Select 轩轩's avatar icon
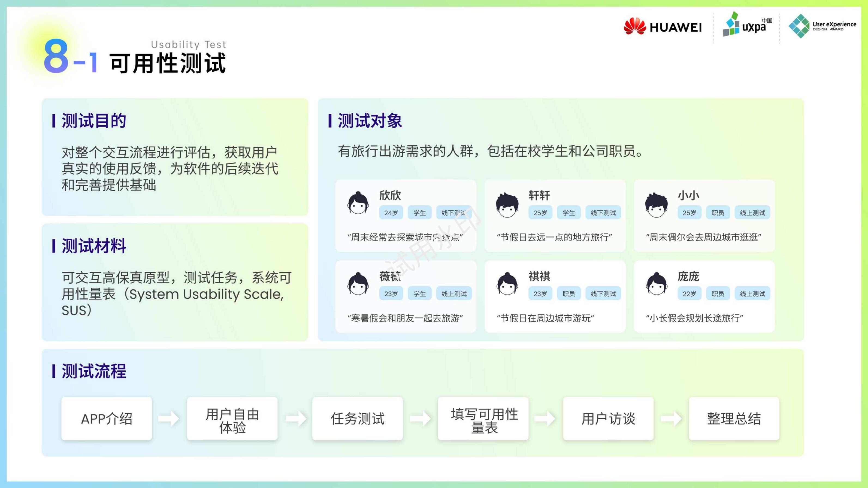 tap(507, 204)
